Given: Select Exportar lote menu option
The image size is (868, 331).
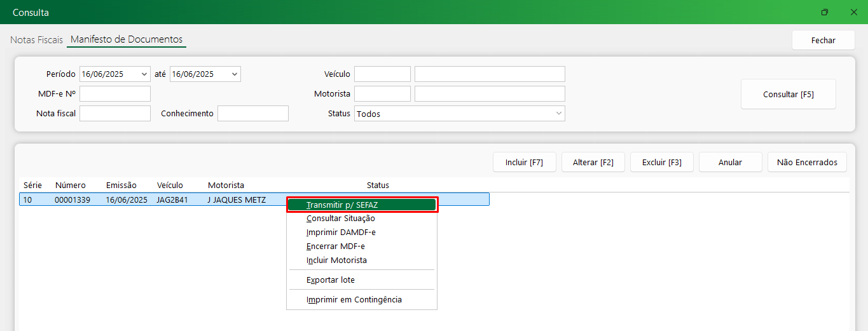Looking at the screenshot, I should [x=362, y=280].
